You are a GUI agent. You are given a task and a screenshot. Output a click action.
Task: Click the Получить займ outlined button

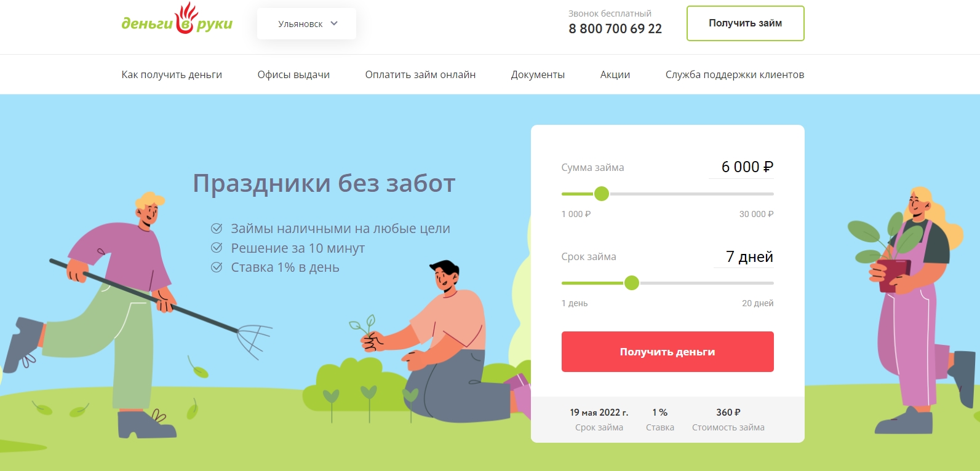click(745, 23)
